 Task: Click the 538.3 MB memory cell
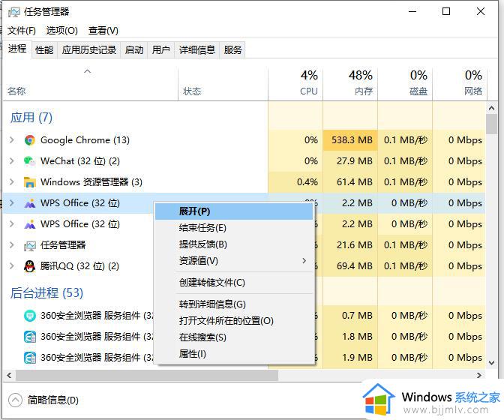tap(350, 140)
